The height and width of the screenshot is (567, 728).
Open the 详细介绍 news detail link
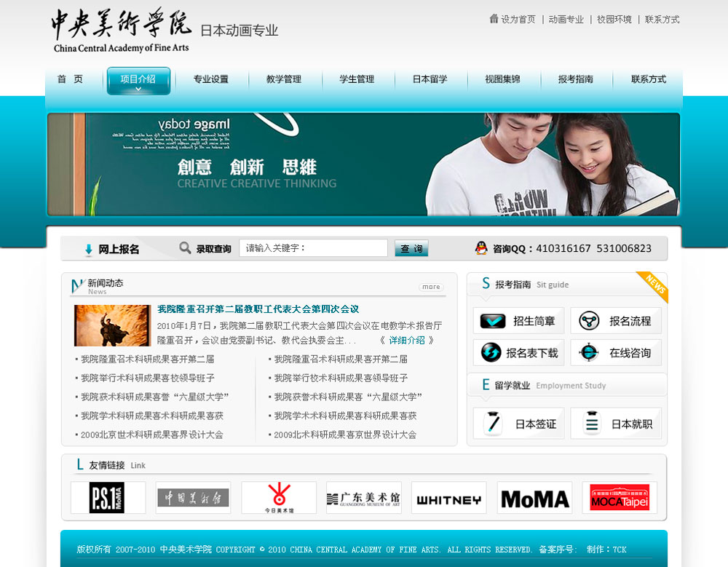406,340
